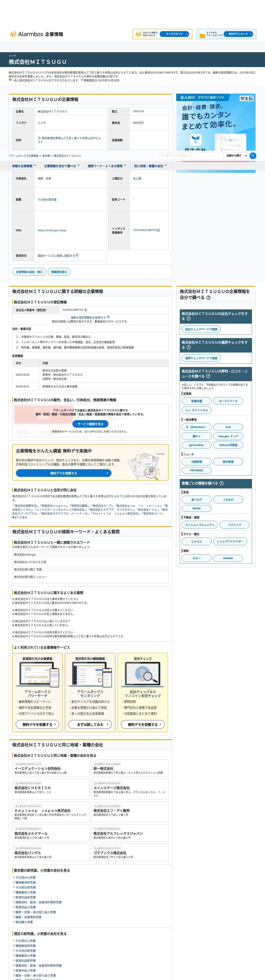Click 企業情報の追加・修正 button

pos(29,272)
